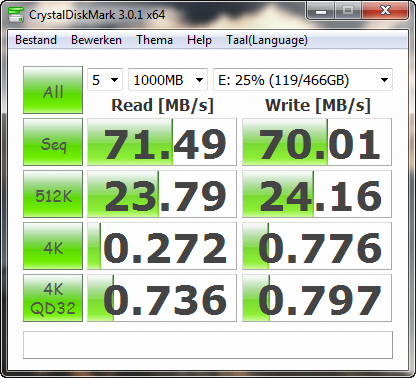Select the Seq write result 70.01
The height and width of the screenshot is (378, 416).
317,142
